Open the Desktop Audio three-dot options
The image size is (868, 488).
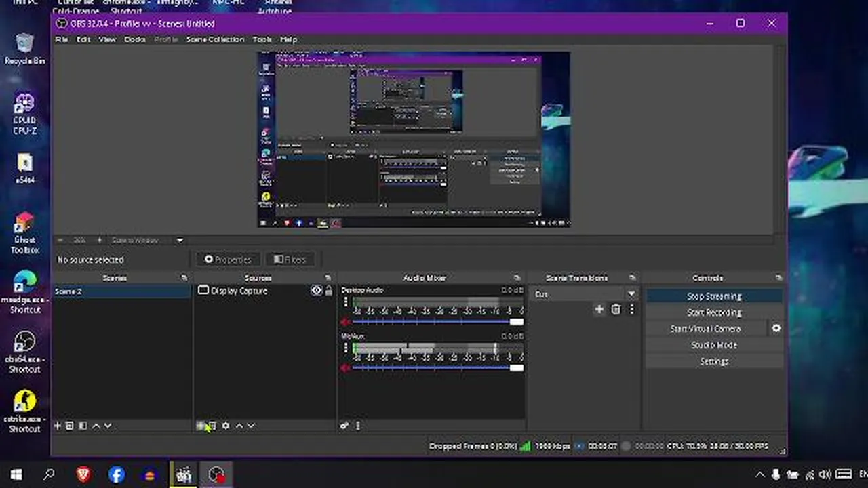point(346,302)
